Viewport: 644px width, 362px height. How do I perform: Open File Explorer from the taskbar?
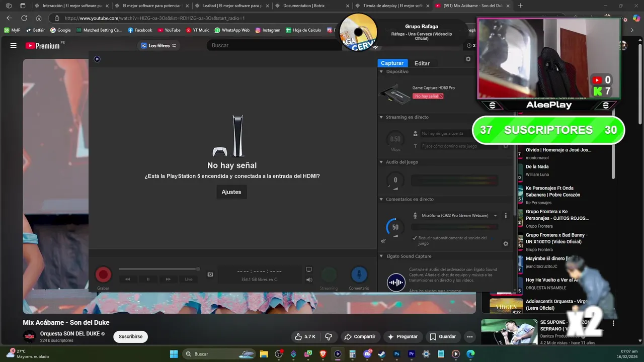pos(264,354)
